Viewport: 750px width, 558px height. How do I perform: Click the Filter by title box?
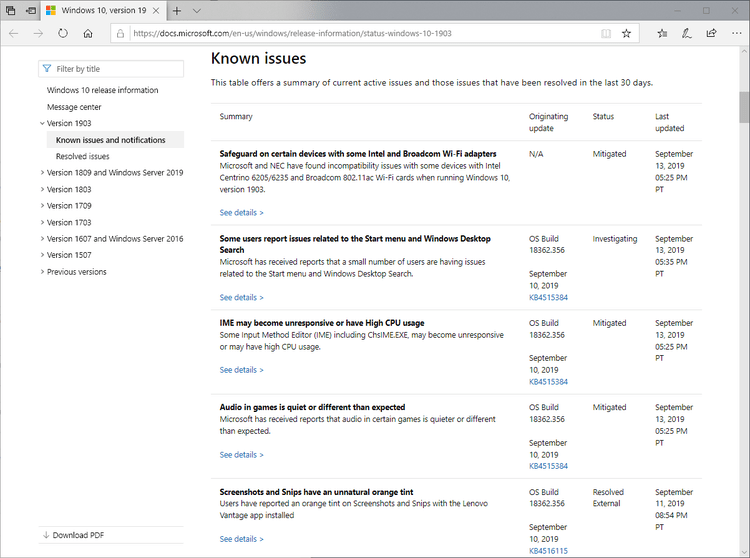(111, 69)
